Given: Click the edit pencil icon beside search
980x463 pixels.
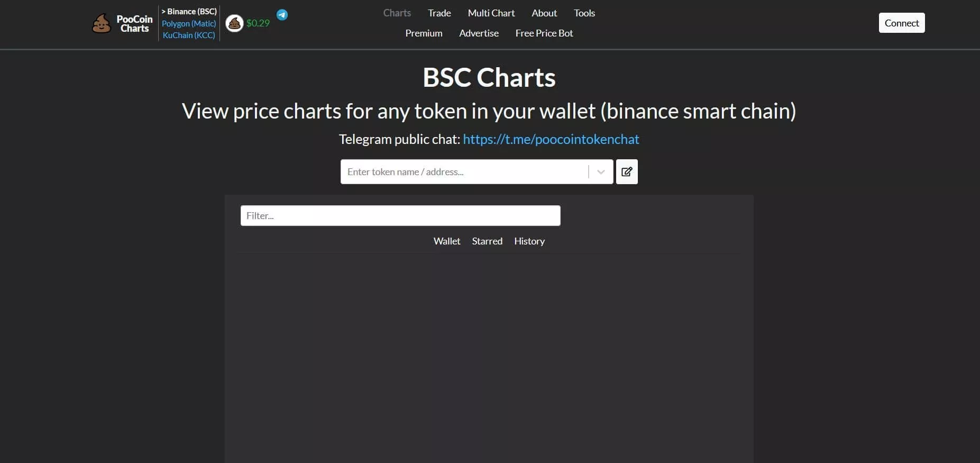Looking at the screenshot, I should [627, 172].
